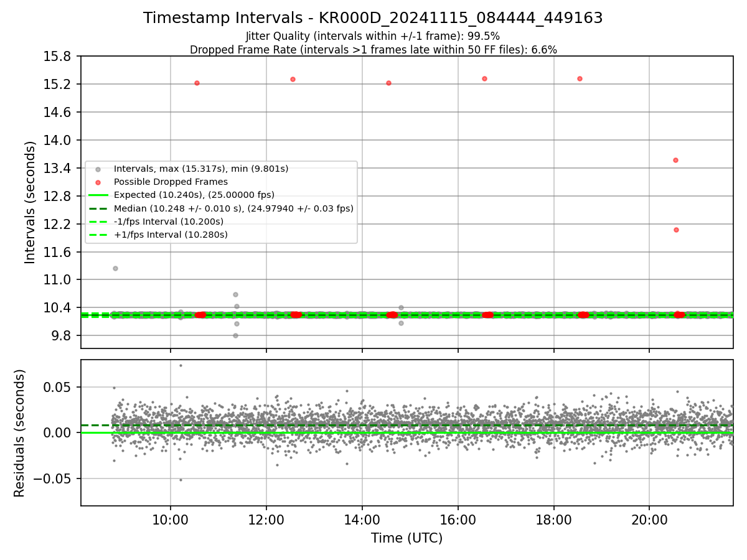Click the red dropped-frame point near 14:30 at 15.2s

(x=388, y=83)
